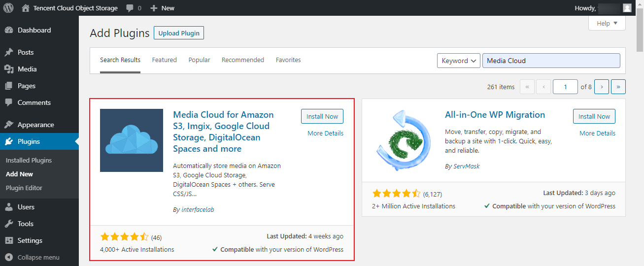Click the Tencent Cloud Object Storage site name
The height and width of the screenshot is (266, 644).
(x=75, y=8)
